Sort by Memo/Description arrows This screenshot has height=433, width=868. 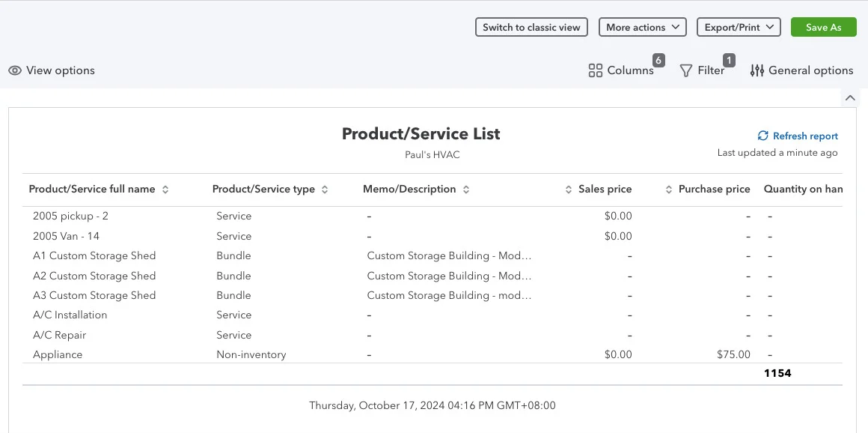tap(466, 190)
